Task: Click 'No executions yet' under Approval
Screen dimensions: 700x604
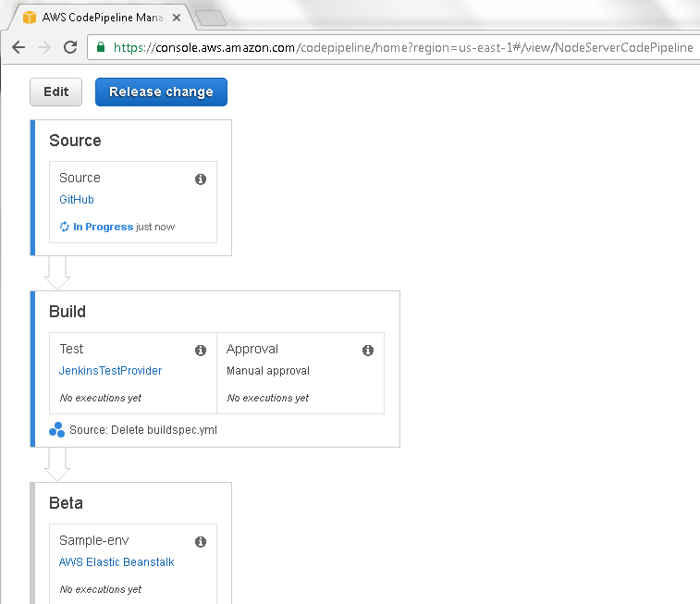Action: click(268, 398)
